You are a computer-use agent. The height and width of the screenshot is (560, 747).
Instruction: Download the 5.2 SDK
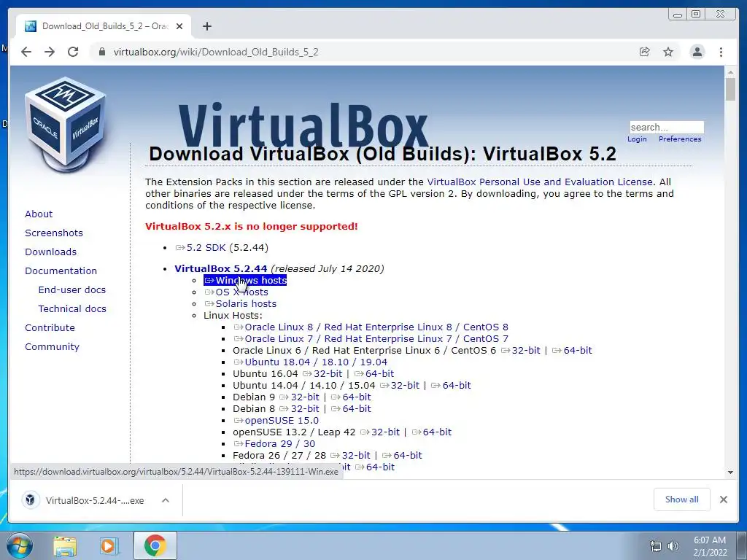coord(201,248)
